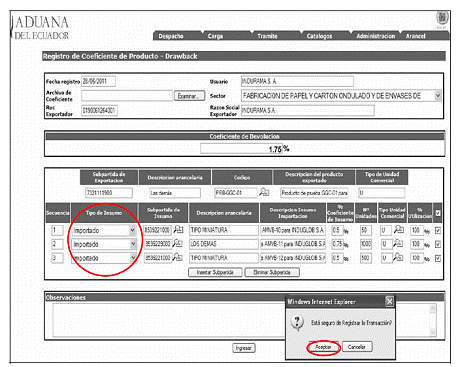460x367 pixels.
Task: Open the Catalogos menu tab
Action: click(319, 36)
